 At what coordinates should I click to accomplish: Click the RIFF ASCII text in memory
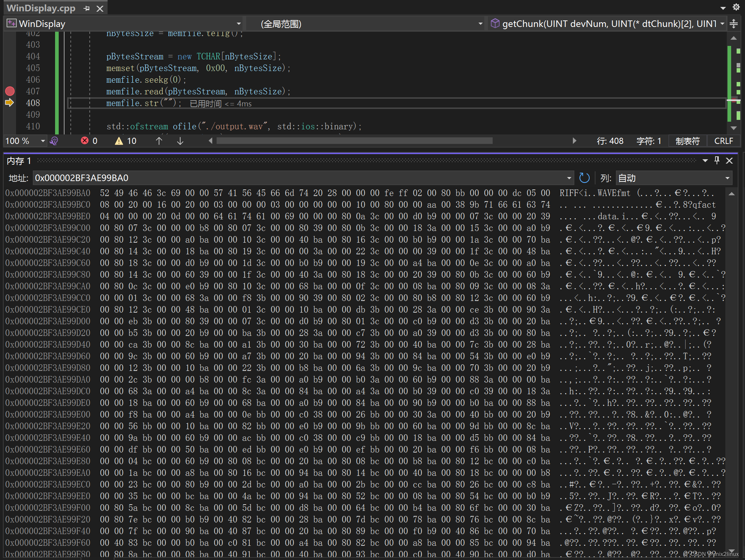[x=569, y=193]
